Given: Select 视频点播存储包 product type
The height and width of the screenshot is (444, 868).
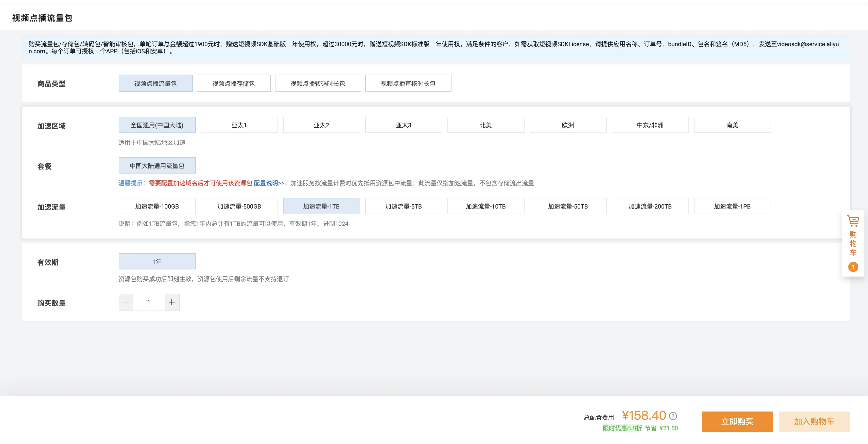Looking at the screenshot, I should [x=234, y=83].
